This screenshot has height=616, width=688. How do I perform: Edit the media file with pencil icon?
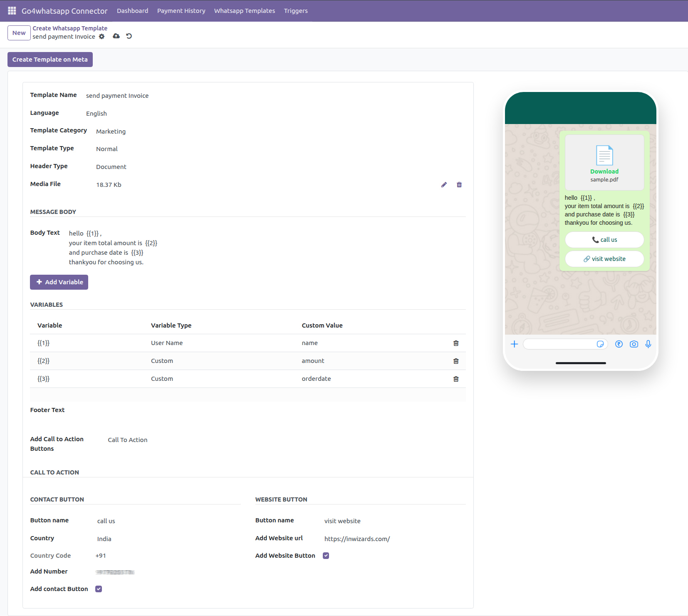click(444, 185)
